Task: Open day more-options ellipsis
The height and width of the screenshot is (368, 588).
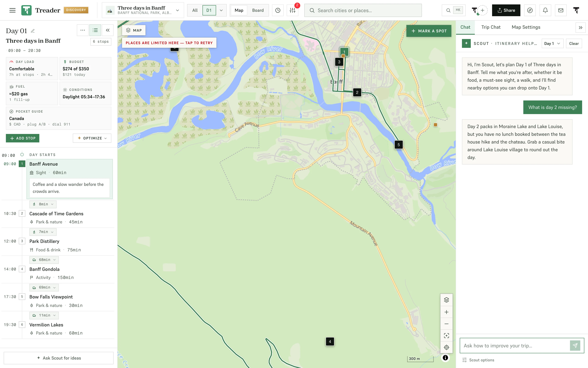Action: tap(83, 30)
